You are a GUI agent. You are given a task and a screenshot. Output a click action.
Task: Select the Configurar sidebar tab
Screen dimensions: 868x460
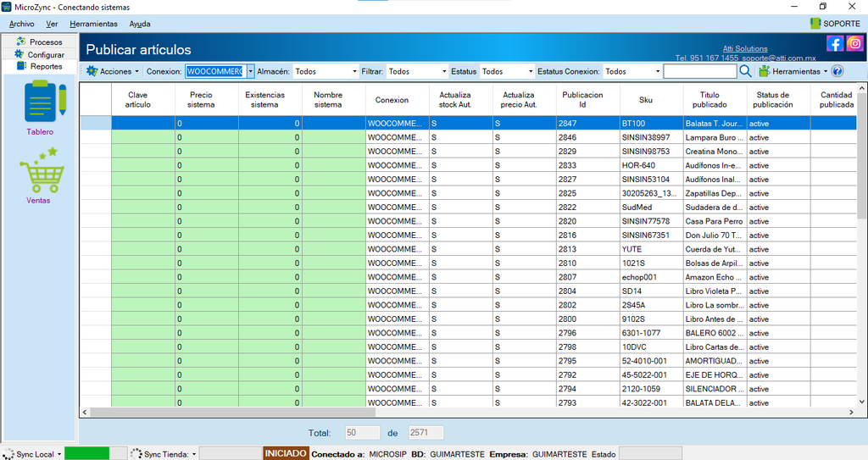click(39, 54)
